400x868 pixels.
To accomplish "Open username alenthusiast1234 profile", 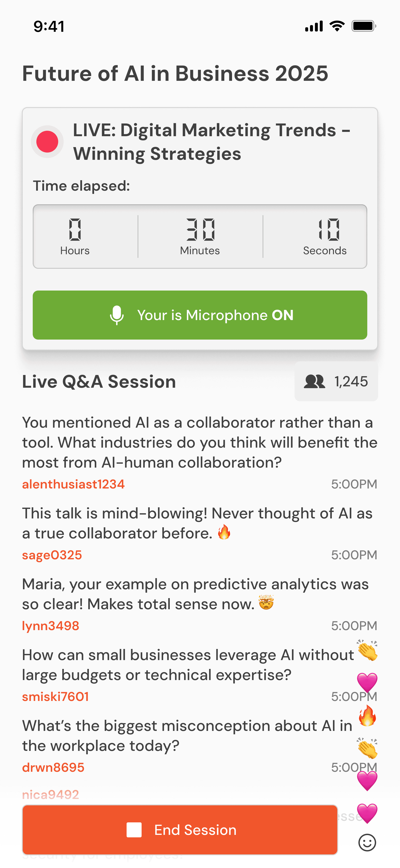I will (74, 484).
